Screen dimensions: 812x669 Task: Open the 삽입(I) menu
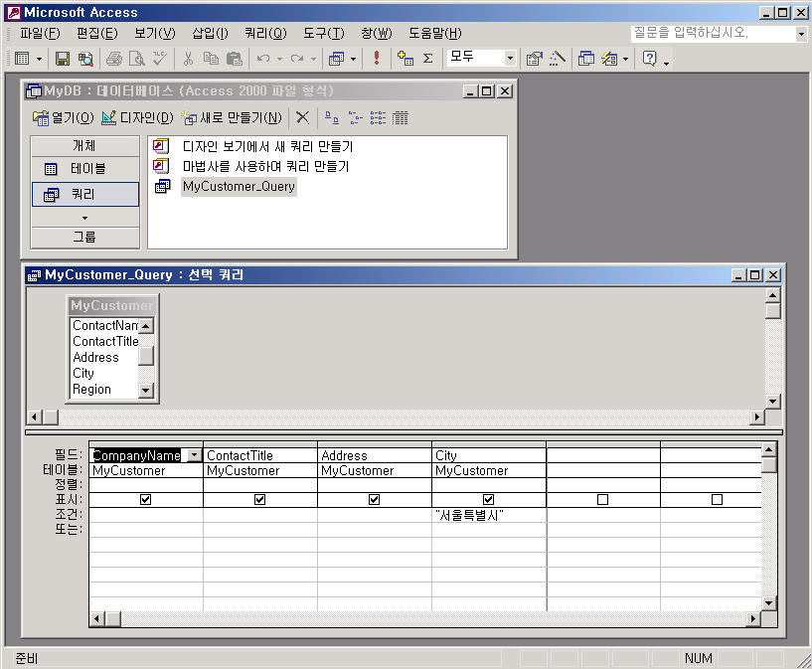coord(210,33)
